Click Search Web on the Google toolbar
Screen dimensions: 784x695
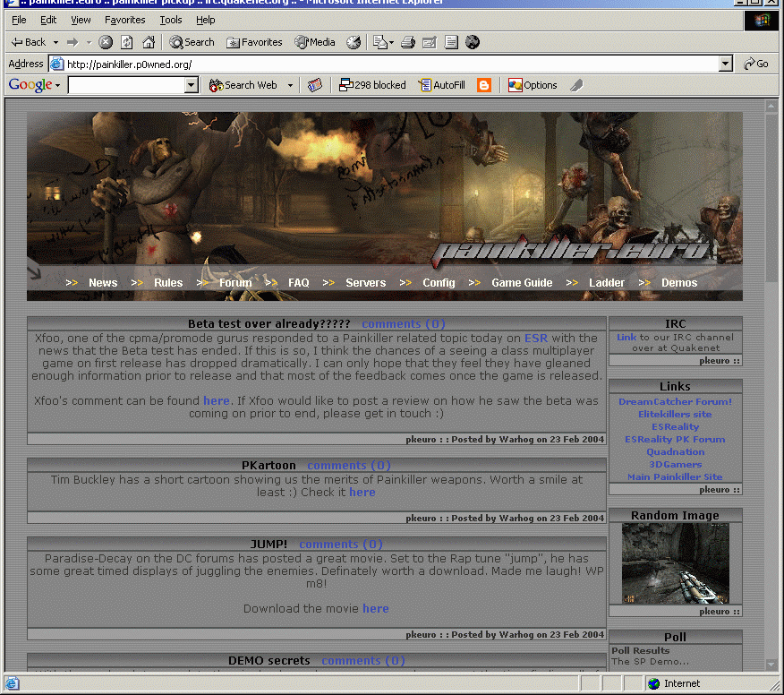[243, 86]
